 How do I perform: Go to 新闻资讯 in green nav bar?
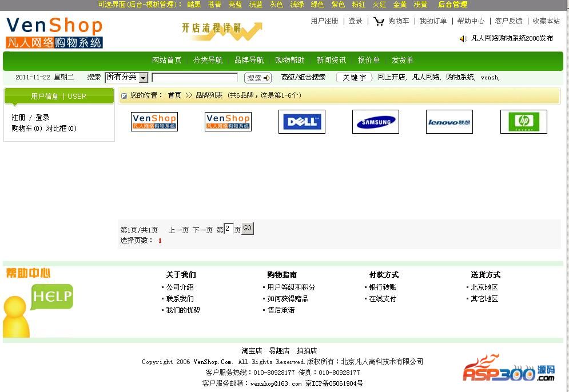pos(331,60)
